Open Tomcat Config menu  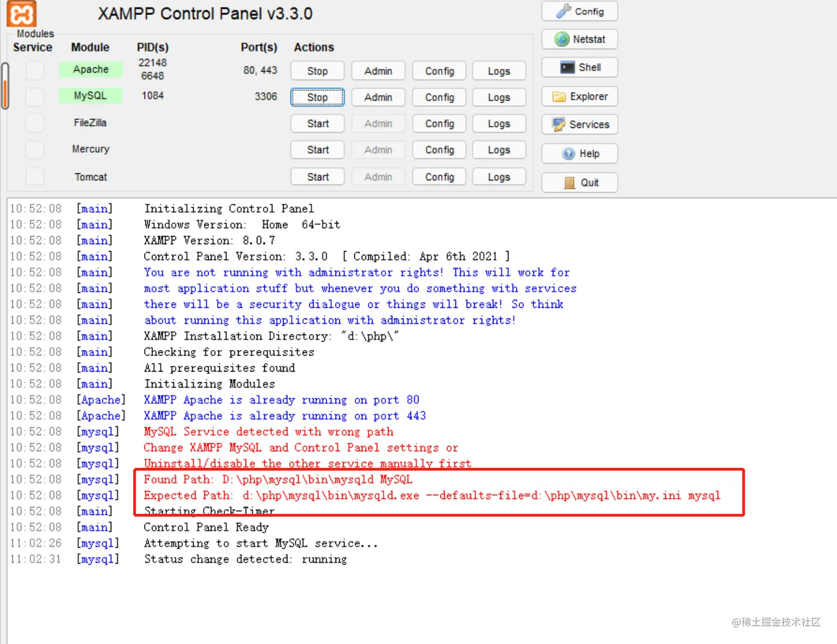click(x=440, y=177)
